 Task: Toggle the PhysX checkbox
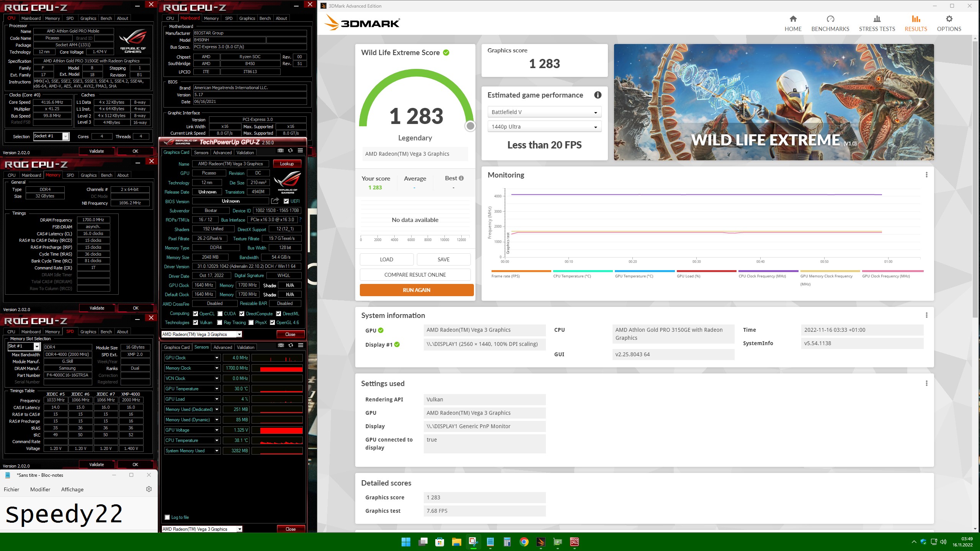(251, 323)
